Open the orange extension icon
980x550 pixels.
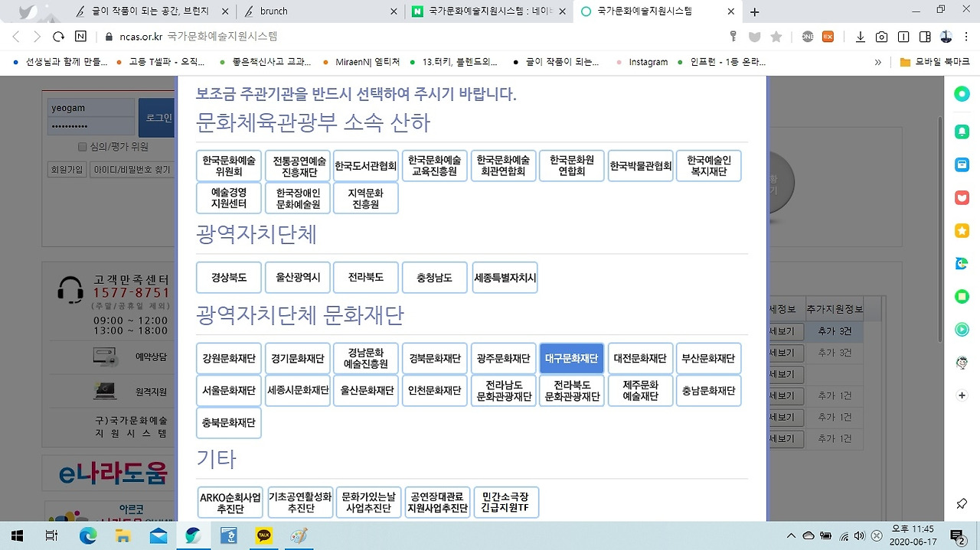(828, 37)
